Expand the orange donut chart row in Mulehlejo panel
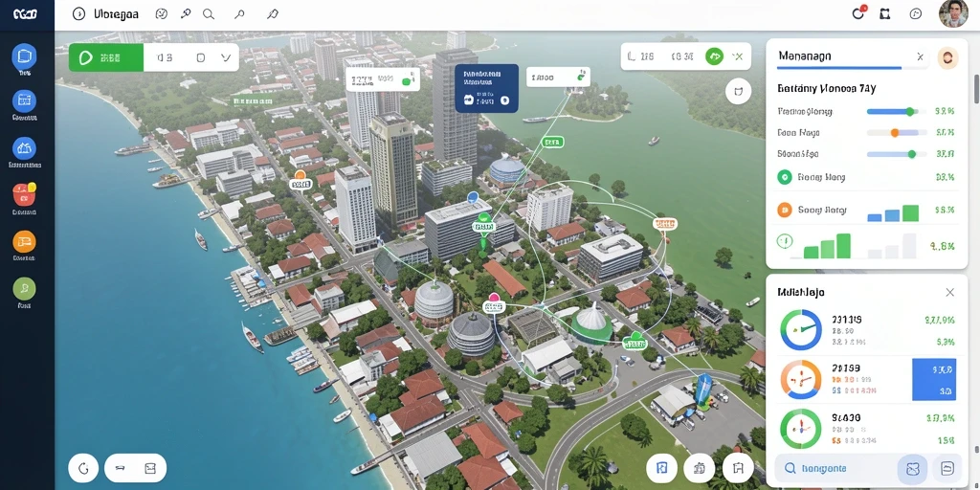Screen dimensions: 980x490 [x=866, y=380]
